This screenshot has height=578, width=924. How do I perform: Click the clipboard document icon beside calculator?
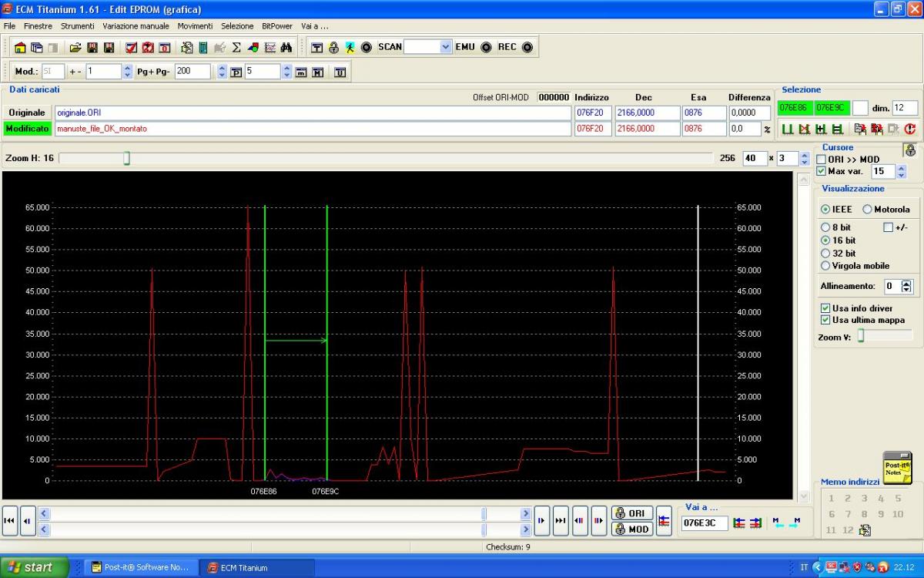pos(187,47)
